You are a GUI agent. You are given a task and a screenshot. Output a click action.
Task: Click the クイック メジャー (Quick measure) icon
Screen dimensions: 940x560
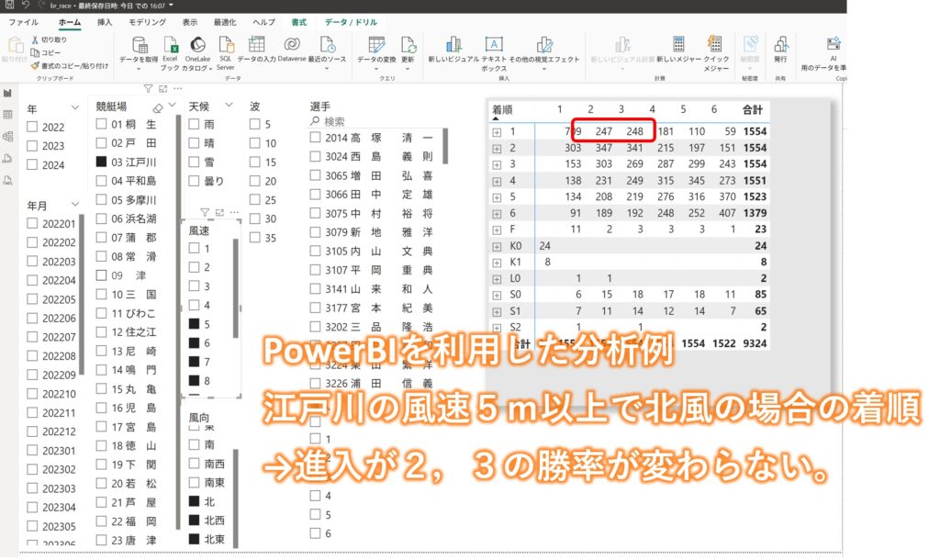pyautogui.click(x=714, y=44)
